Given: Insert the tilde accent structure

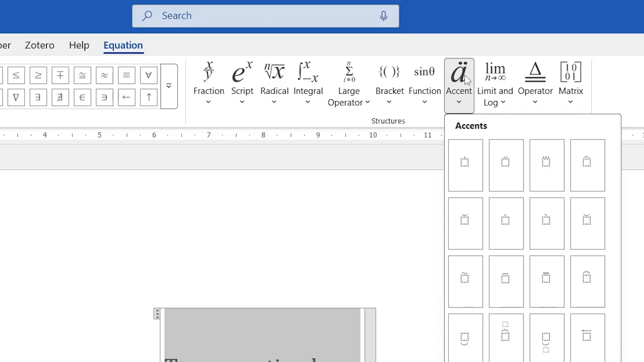Looking at the screenshot, I should coord(466,282).
